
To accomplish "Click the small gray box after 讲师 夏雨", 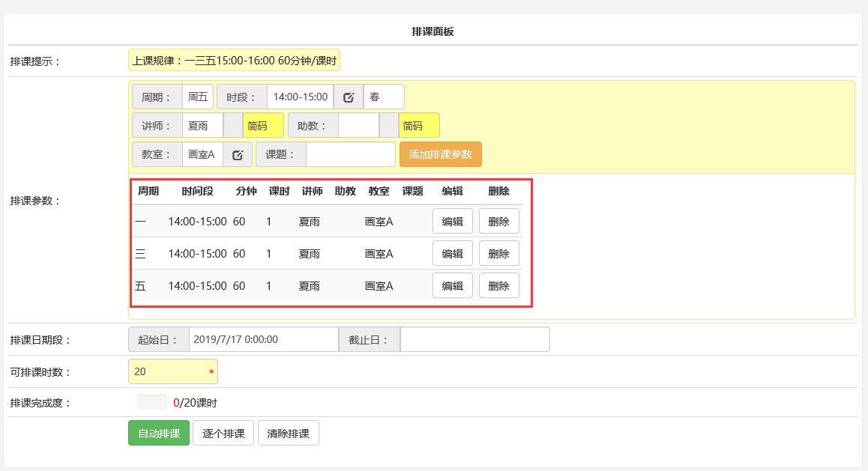I will (x=233, y=125).
